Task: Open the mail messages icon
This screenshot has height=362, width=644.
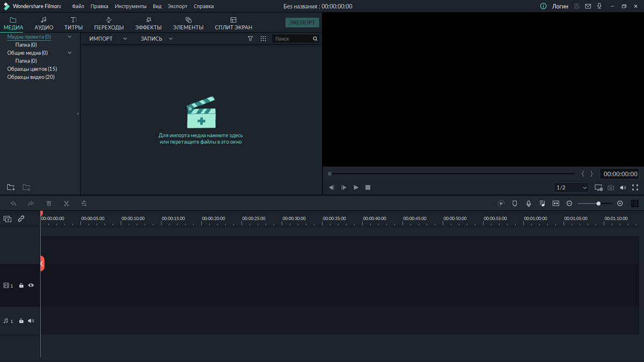Action: (x=588, y=6)
